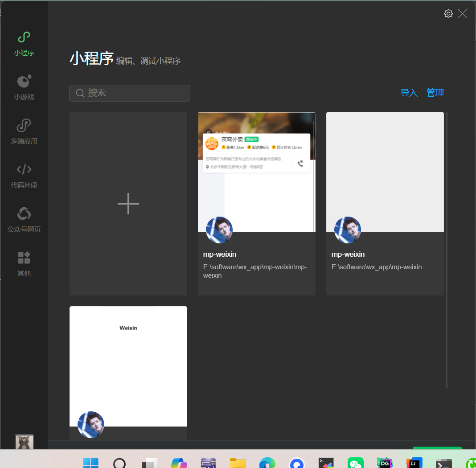Go to the 公众号网页 section
The height and width of the screenshot is (468, 476).
(x=24, y=220)
